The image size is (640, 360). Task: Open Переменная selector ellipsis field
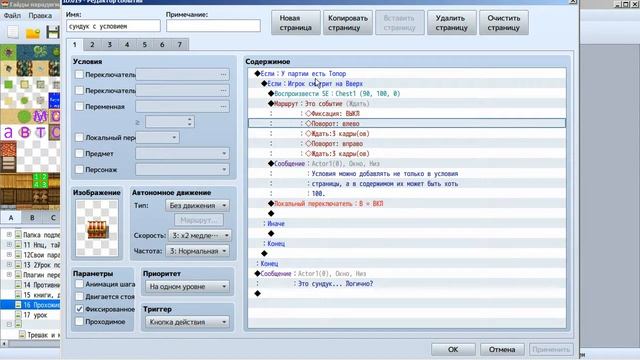click(x=182, y=106)
